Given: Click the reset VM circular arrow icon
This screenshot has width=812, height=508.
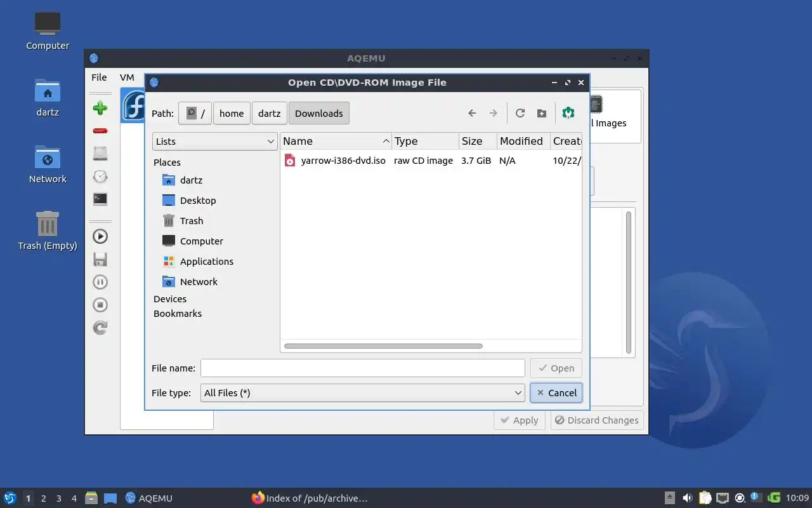Looking at the screenshot, I should (x=100, y=328).
